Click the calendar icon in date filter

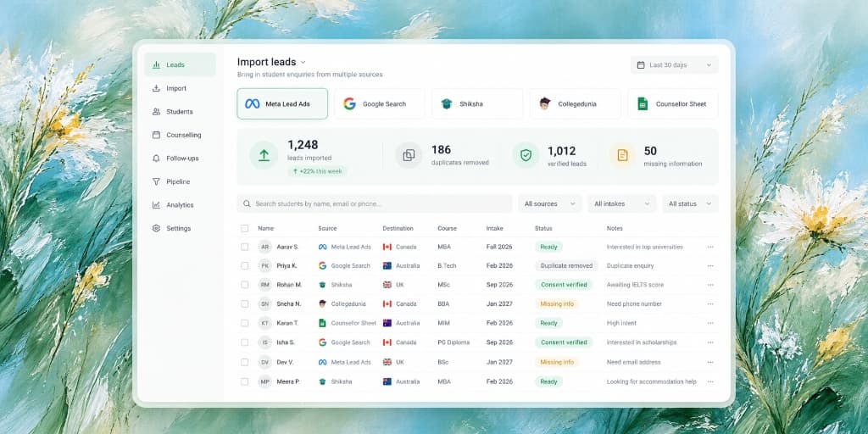tap(641, 64)
